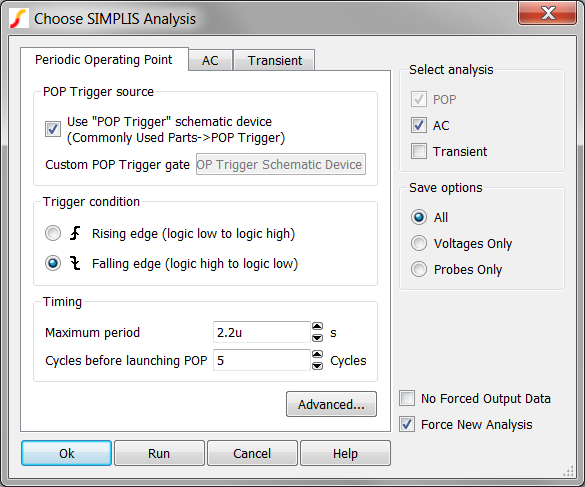Open the Transient tab
The image size is (585, 487).
[275, 60]
